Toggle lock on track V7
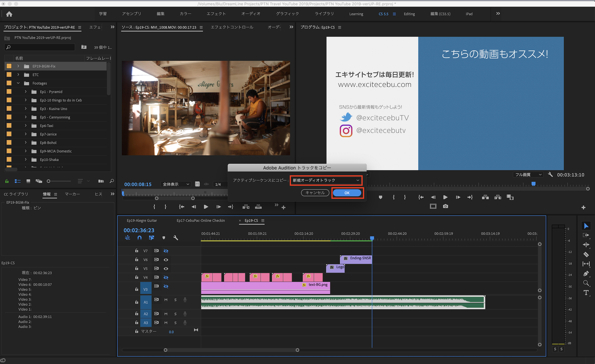The width and height of the screenshot is (595, 364). tap(137, 251)
